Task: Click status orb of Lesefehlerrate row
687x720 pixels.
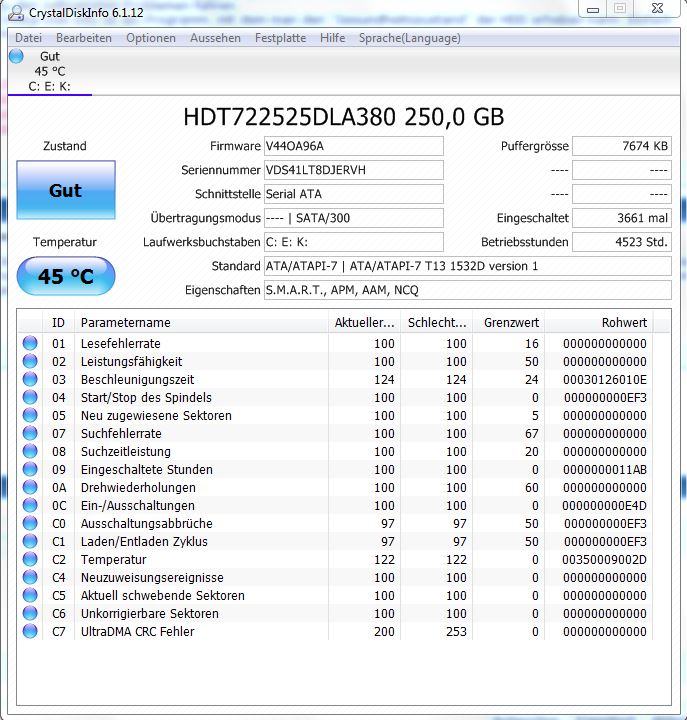Action: pos(30,343)
